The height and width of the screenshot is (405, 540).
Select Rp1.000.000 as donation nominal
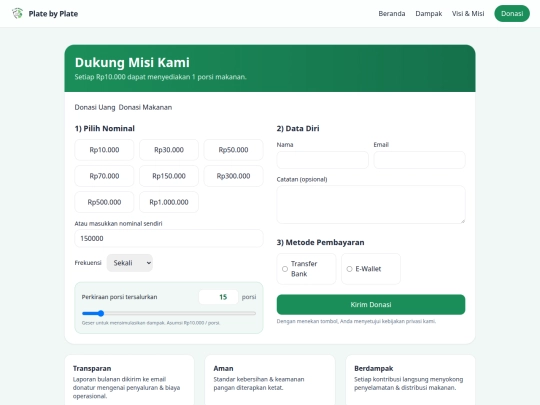coord(169,202)
